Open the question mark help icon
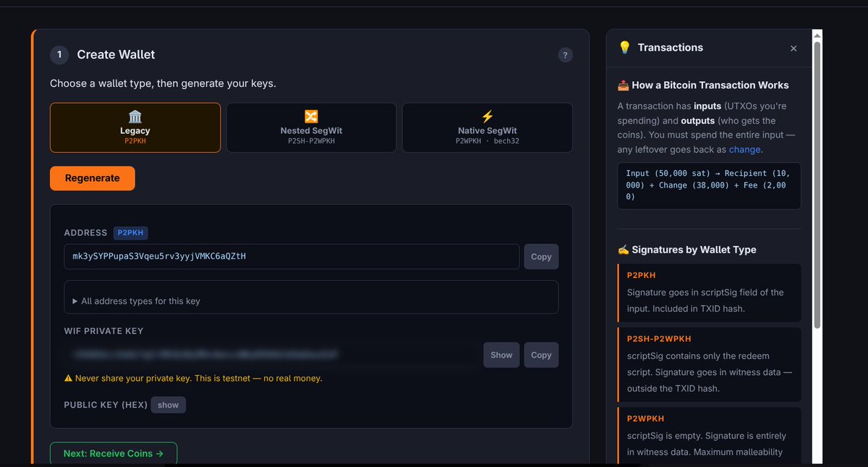Screen dimensions: 868x467 (x=566, y=55)
